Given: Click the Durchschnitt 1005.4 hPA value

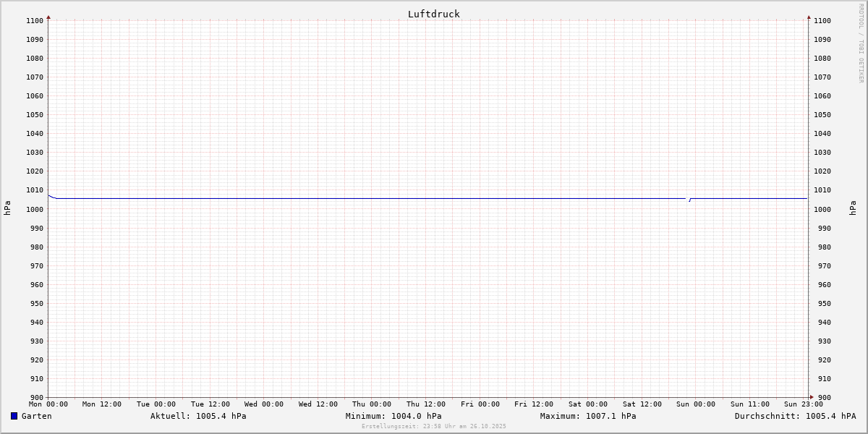Looking at the screenshot, I should point(795,416).
